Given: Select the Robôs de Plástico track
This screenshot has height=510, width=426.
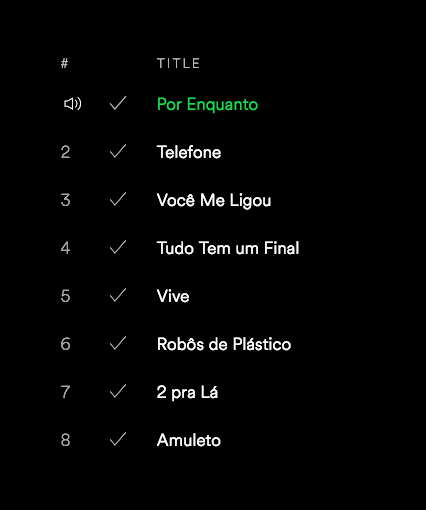Looking at the screenshot, I should [x=224, y=344].
